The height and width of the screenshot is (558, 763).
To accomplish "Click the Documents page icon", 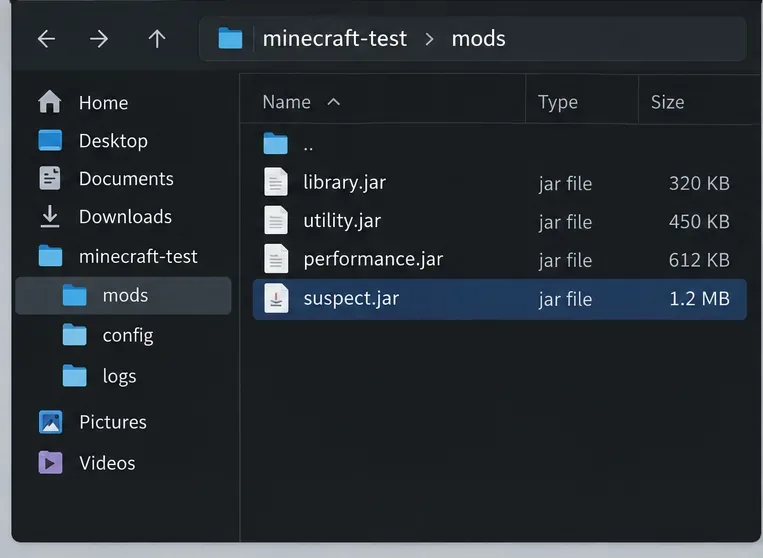I will coord(50,178).
